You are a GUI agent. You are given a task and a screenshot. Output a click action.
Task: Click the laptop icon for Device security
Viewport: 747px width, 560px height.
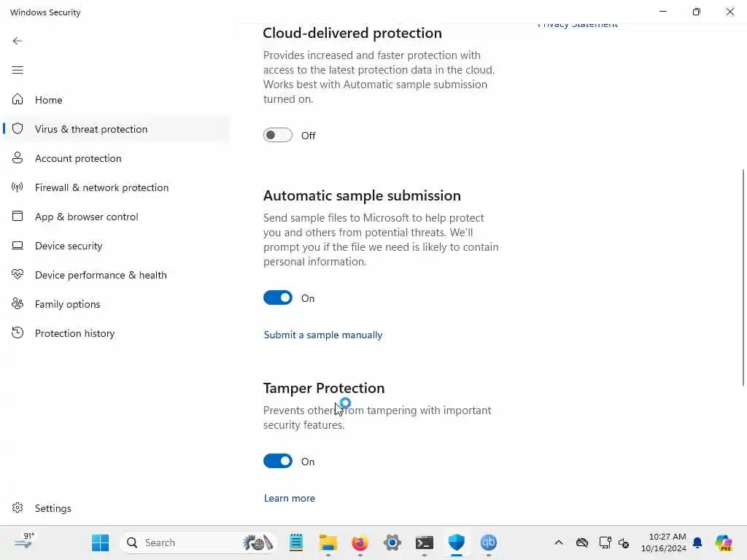pyautogui.click(x=18, y=245)
